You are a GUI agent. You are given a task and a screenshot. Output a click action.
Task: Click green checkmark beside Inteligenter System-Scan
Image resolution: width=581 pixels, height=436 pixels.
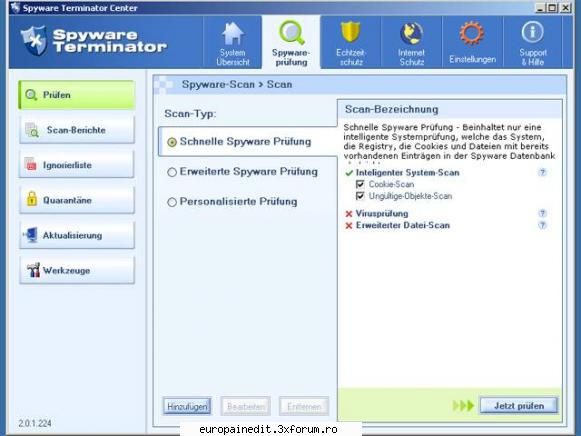[349, 173]
